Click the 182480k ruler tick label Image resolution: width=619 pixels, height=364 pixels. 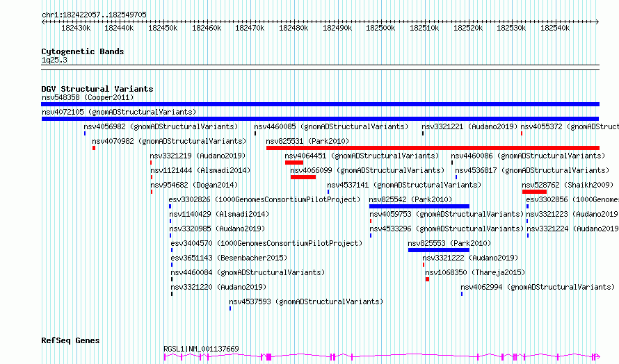[294, 28]
